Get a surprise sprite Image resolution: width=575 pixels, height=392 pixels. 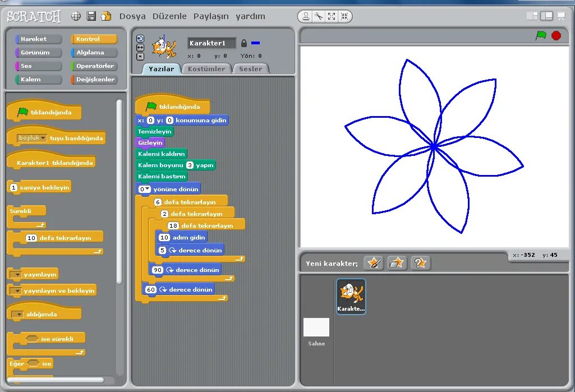[x=420, y=263]
